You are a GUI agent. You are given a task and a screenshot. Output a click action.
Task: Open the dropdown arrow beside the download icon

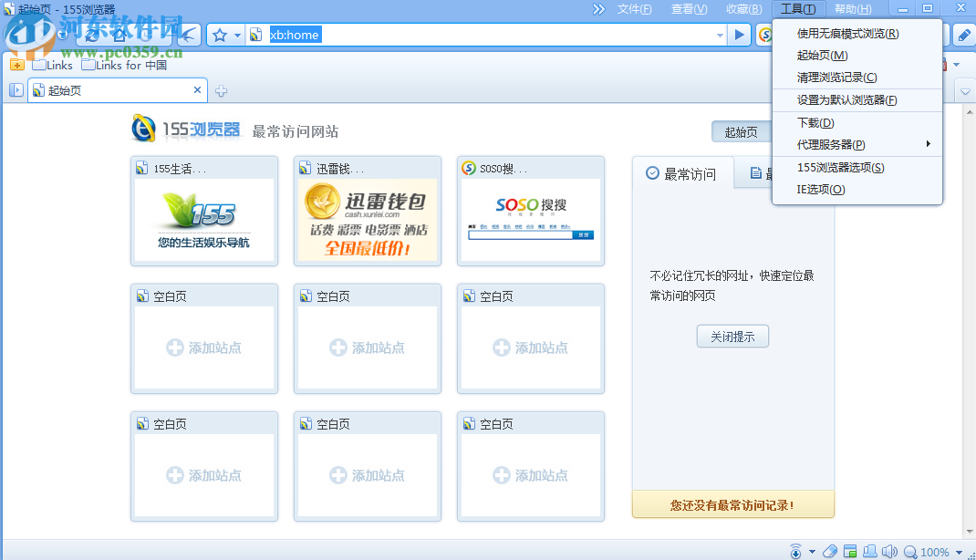coord(812,552)
